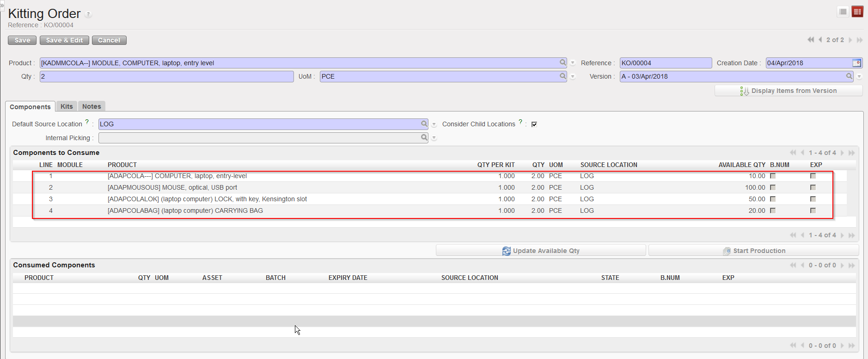Click help icon beside Kitting Order title
This screenshot has width=868, height=359.
coord(88,14)
